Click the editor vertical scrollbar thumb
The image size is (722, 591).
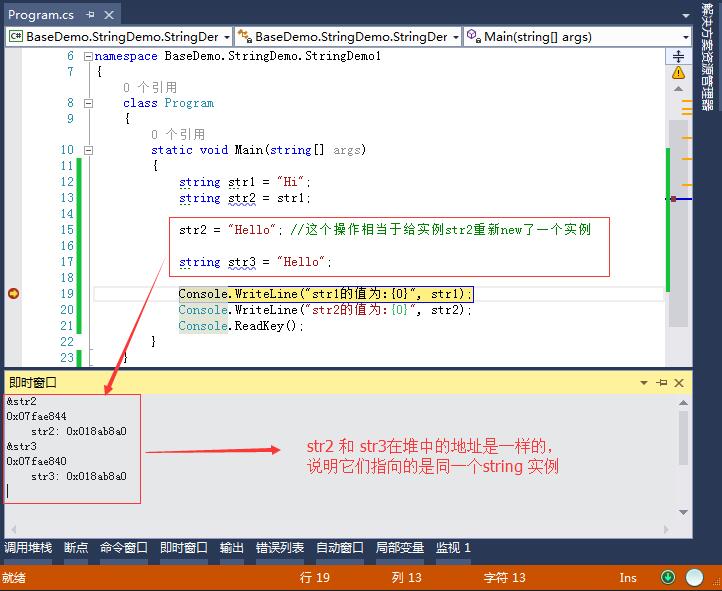pos(678,223)
